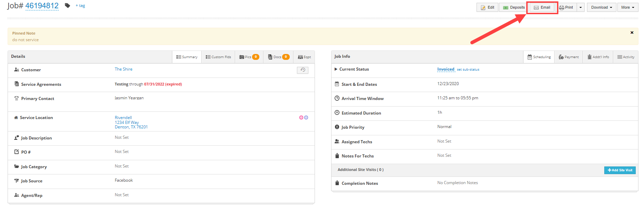Add a tag with the + tag link
The width and height of the screenshot is (644, 208).
(x=80, y=6)
